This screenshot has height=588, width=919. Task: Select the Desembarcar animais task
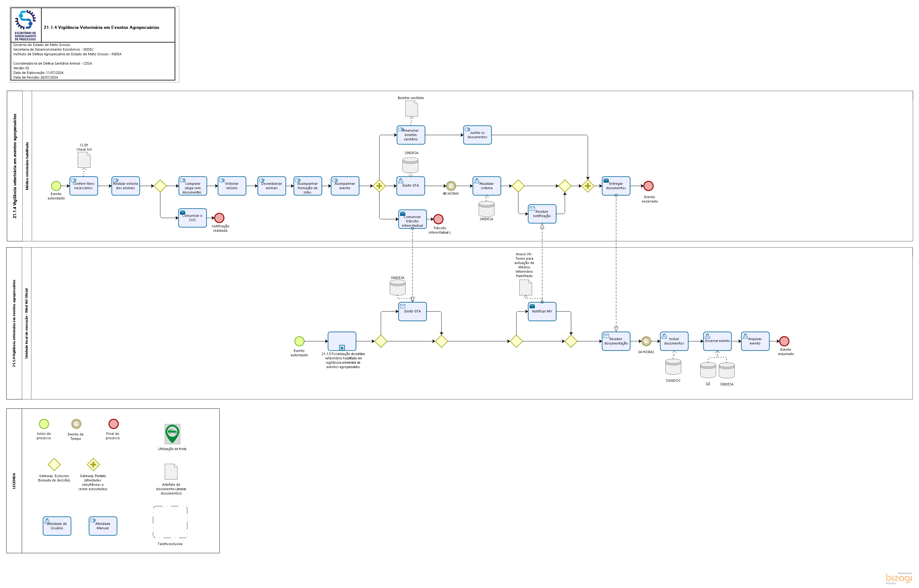coord(272,186)
